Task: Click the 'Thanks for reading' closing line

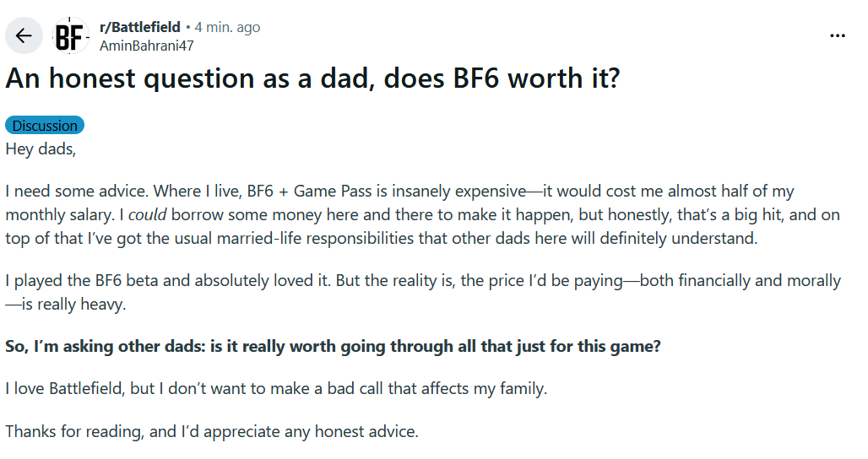Action: (212, 431)
